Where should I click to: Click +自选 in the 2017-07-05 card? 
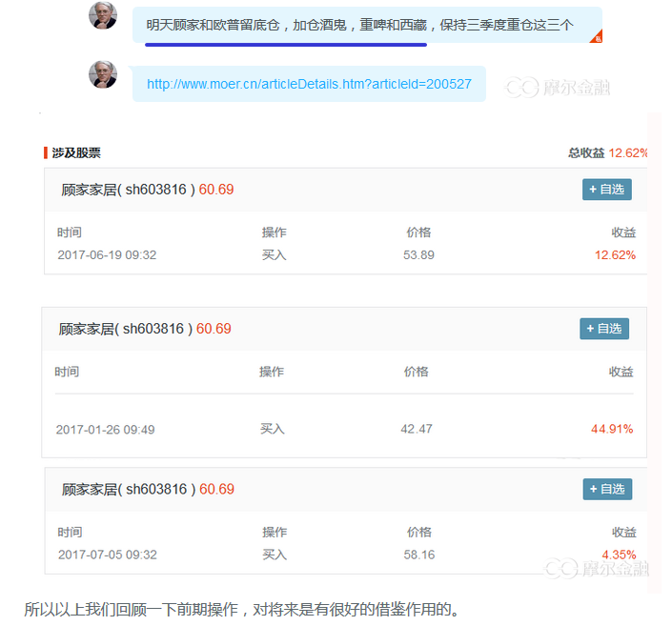(607, 489)
